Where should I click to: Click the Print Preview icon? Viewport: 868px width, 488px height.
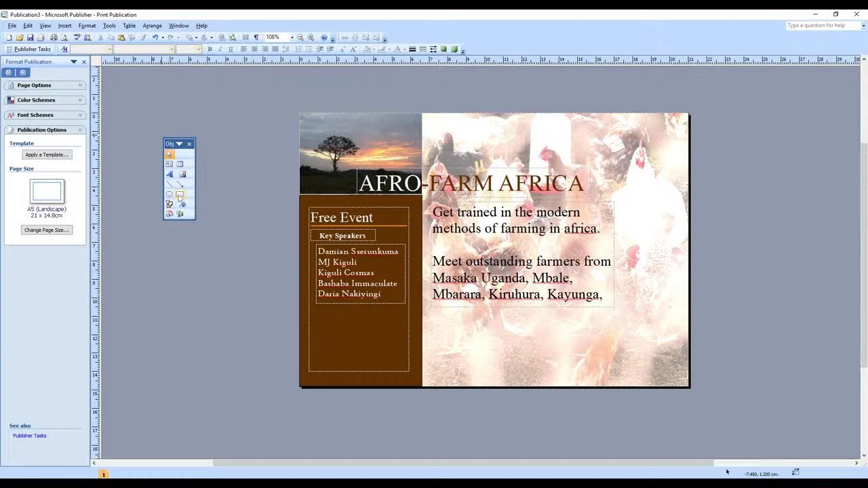pyautogui.click(x=64, y=37)
